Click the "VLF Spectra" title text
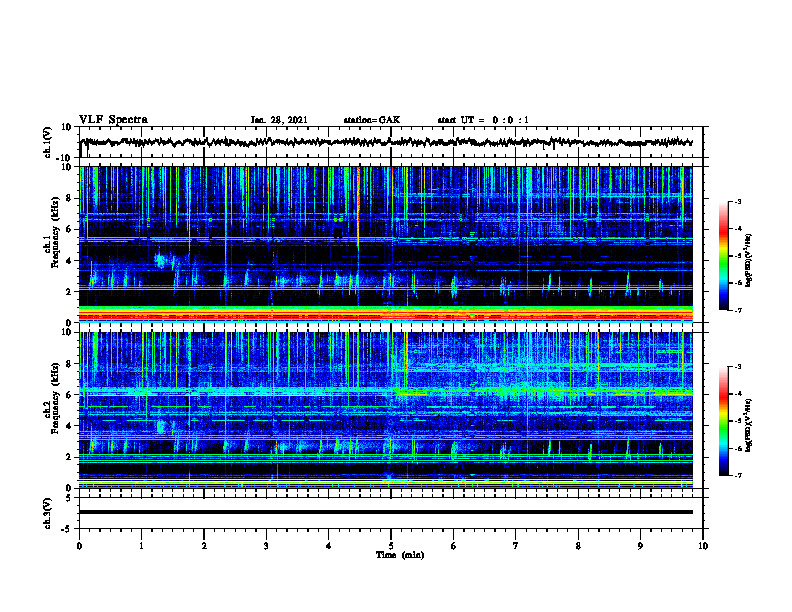The width and height of the screenshot is (792, 612). coord(113,120)
